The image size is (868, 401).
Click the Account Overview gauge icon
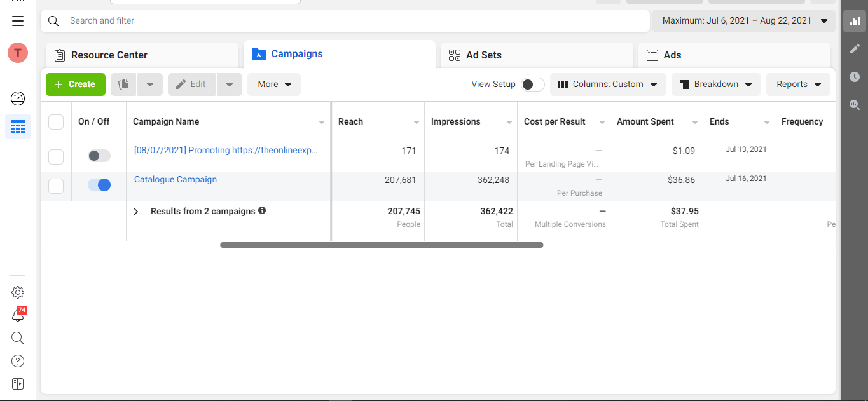coord(18,99)
